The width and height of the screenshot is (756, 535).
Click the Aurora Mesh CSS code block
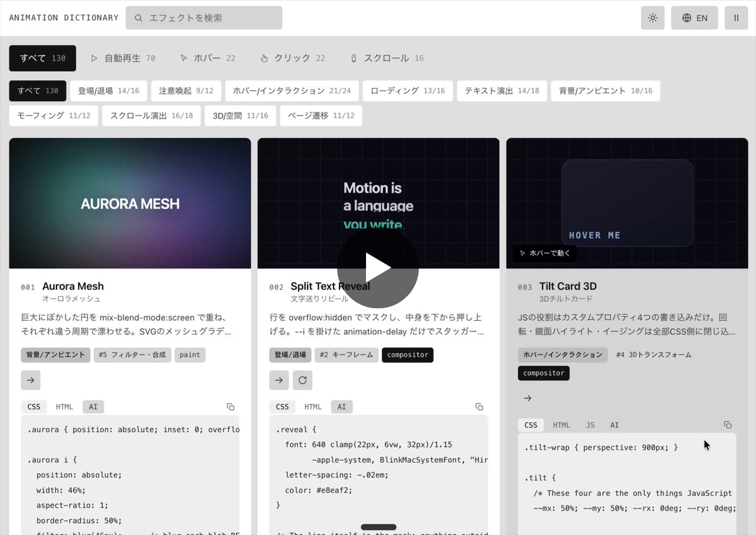(130, 475)
